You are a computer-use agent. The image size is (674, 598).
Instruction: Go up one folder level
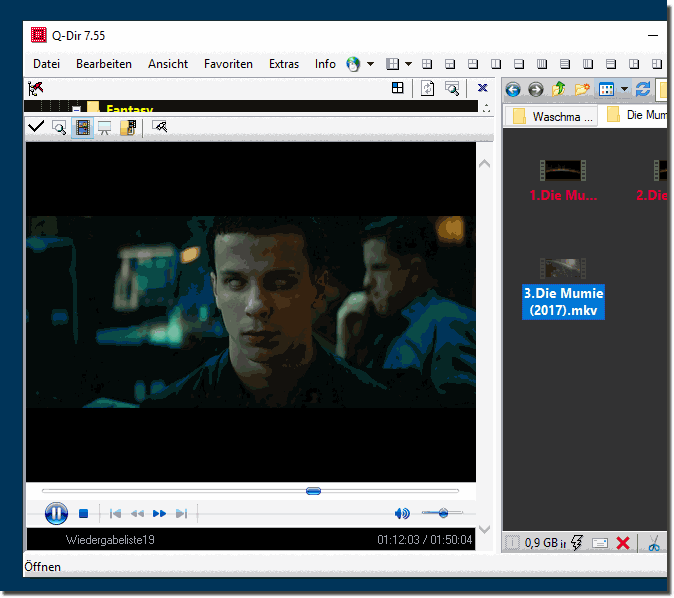tap(558, 89)
